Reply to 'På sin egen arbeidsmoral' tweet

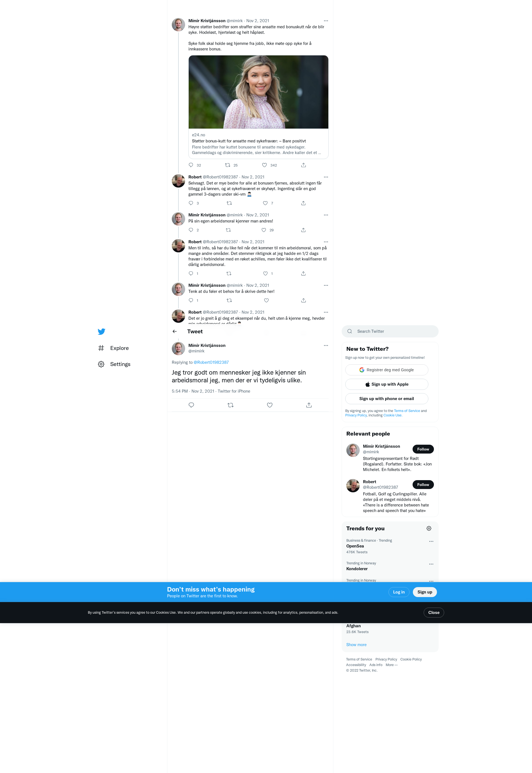coord(191,230)
